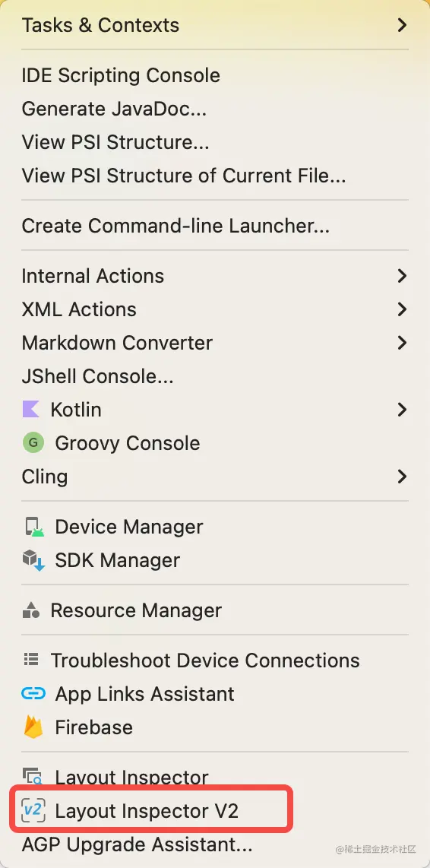Click the App Links Assistant chain icon
Screen dimensions: 430x868
[33, 694]
